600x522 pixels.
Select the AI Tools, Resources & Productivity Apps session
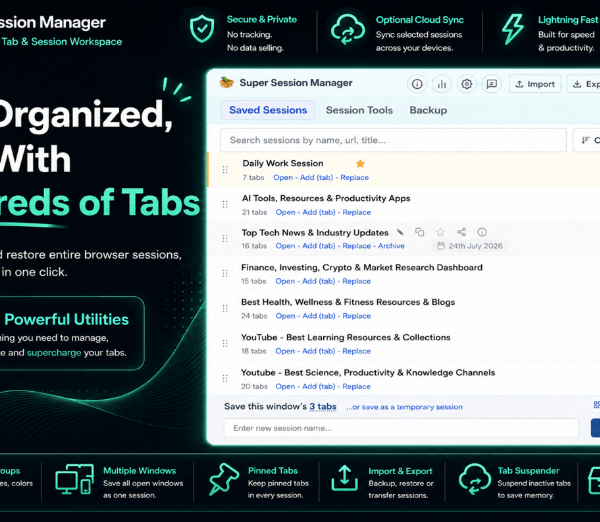tap(326, 198)
